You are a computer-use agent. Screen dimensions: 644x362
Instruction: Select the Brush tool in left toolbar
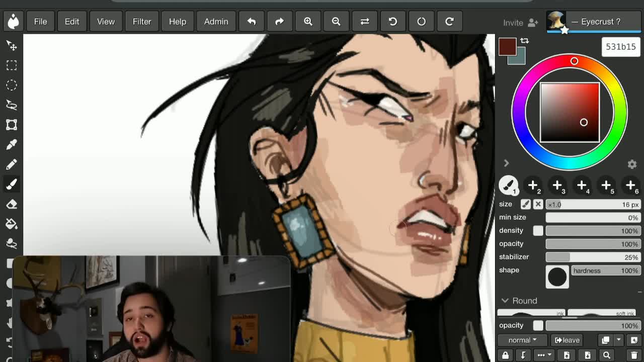coord(12,184)
